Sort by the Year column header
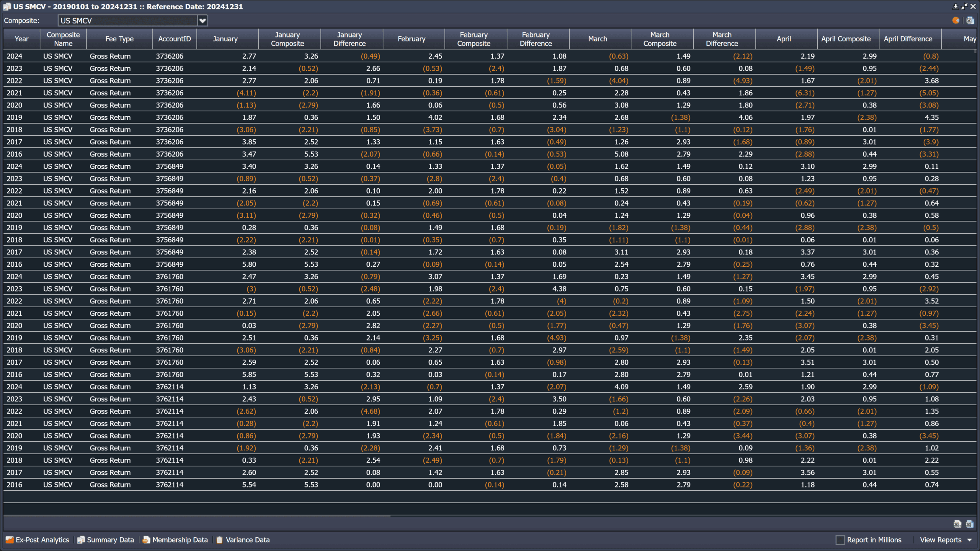Screen dimensions: 980x551 [21, 39]
